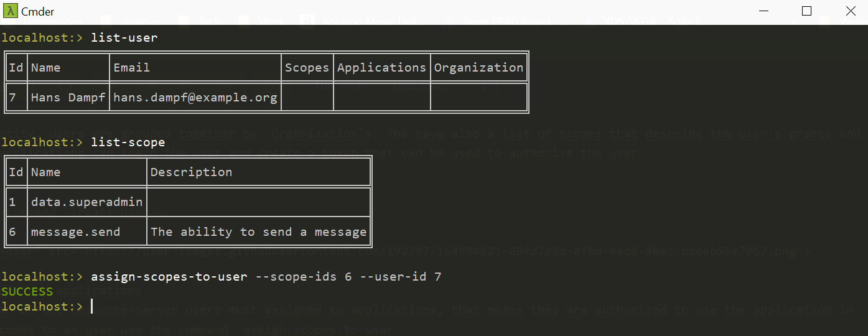868x336 pixels.
Task: Click the 'Id' header in scope table
Action: point(16,172)
